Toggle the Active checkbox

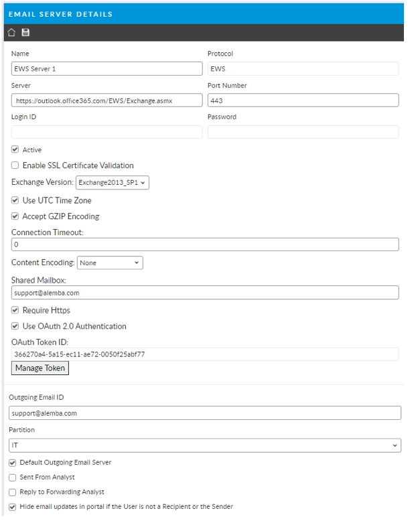click(x=15, y=149)
